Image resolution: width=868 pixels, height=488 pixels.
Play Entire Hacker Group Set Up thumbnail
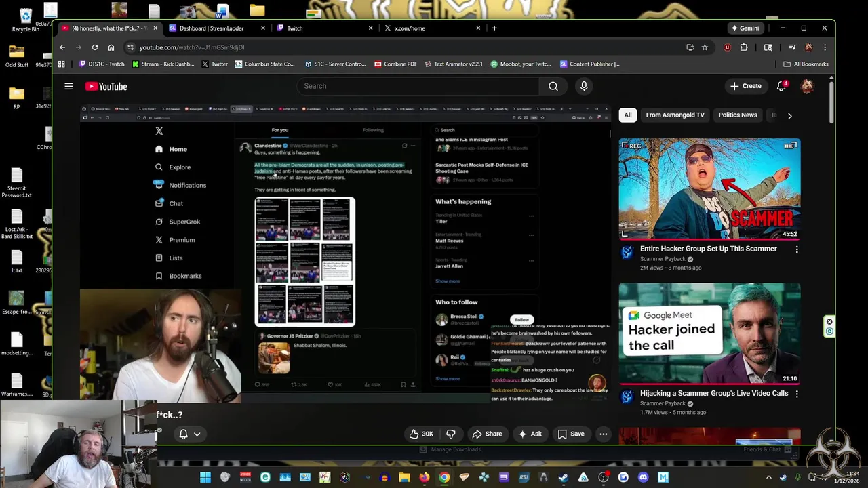[x=709, y=188]
